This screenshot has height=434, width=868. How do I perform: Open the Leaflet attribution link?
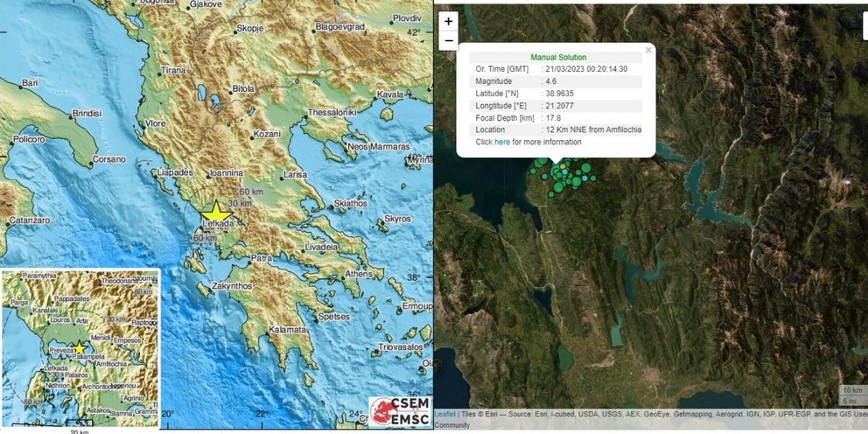pos(444,414)
